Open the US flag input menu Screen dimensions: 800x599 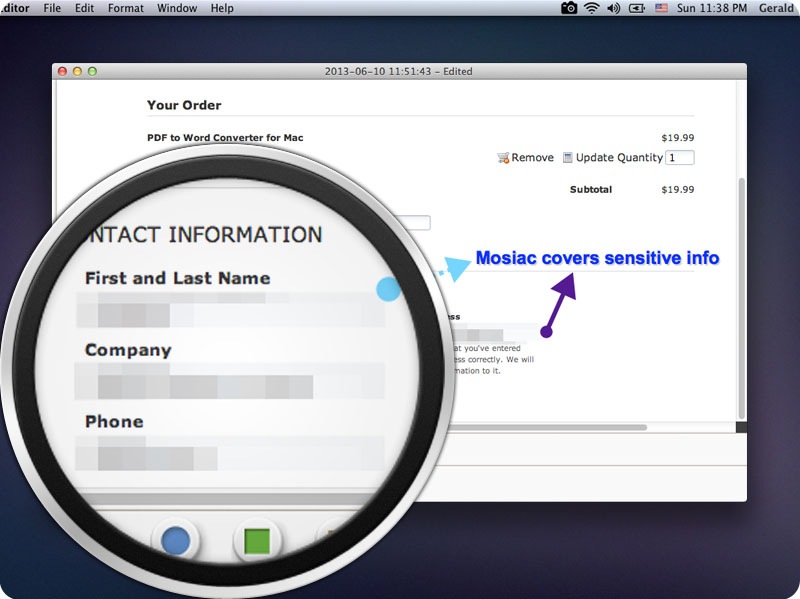(661, 8)
